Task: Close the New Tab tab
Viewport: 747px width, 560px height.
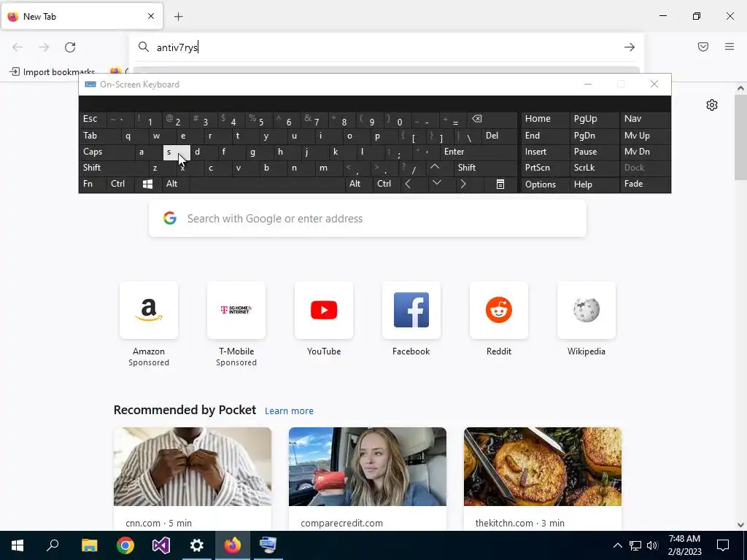Action: pyautogui.click(x=151, y=16)
